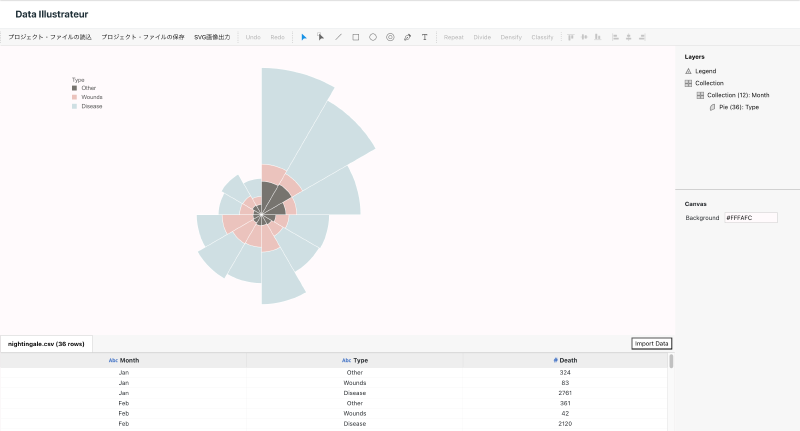Select the direct selection arrow tool

tap(321, 37)
